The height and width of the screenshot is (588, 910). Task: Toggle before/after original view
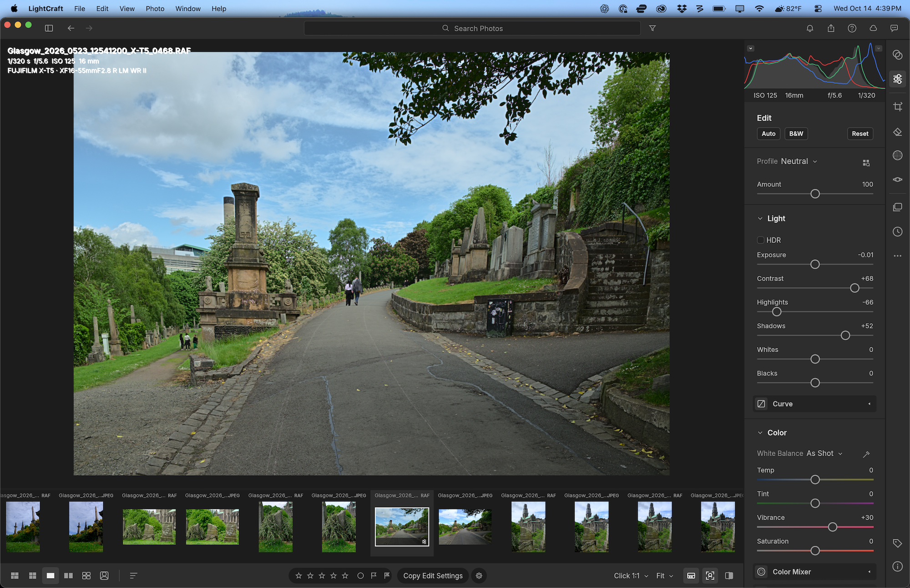(729, 575)
